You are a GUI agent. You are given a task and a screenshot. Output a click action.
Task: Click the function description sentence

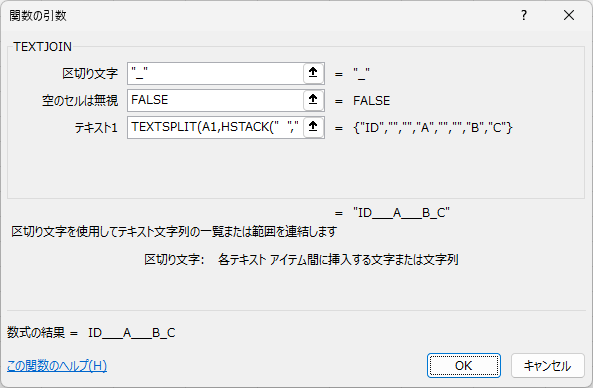[174, 231]
